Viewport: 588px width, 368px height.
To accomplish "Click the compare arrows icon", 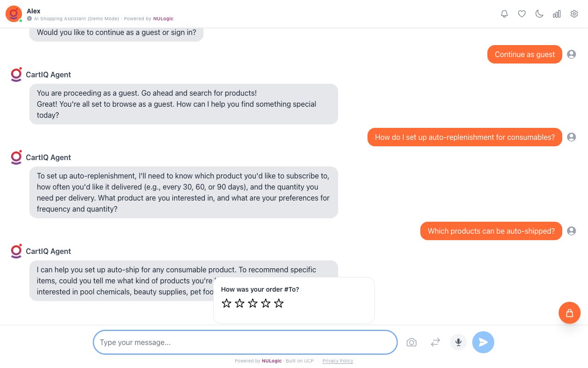I will [x=435, y=342].
